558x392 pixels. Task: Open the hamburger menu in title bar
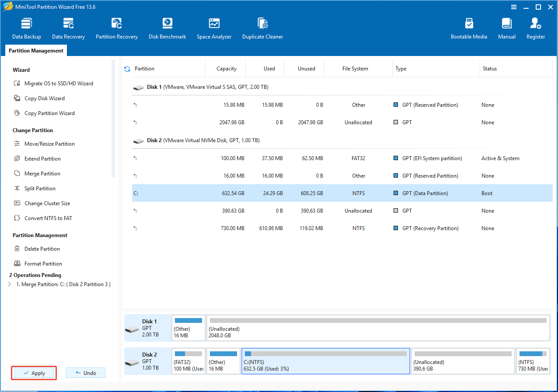514,7
